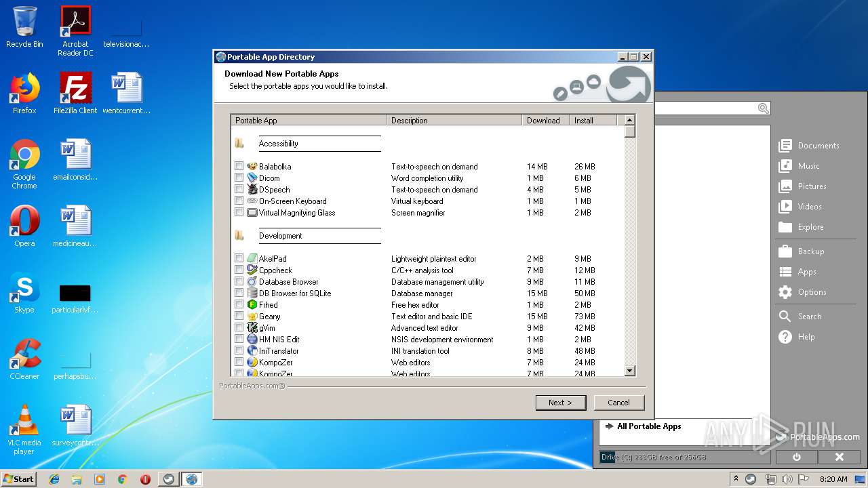Sort by Description column header
This screenshot has width=868, height=488.
point(454,120)
